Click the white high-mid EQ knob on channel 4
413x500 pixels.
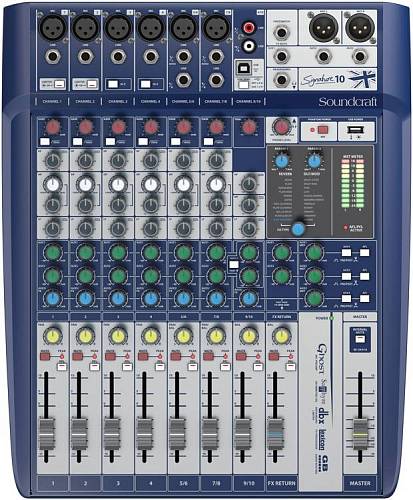(x=151, y=184)
